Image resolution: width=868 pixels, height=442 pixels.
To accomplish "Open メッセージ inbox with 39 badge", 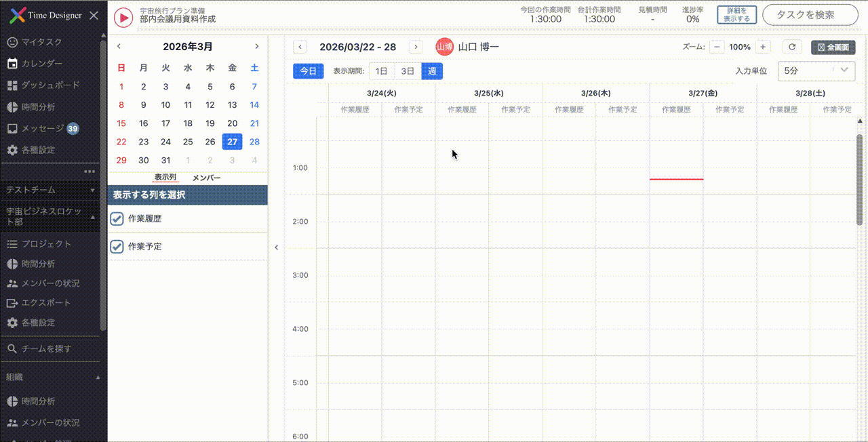I will click(x=42, y=128).
